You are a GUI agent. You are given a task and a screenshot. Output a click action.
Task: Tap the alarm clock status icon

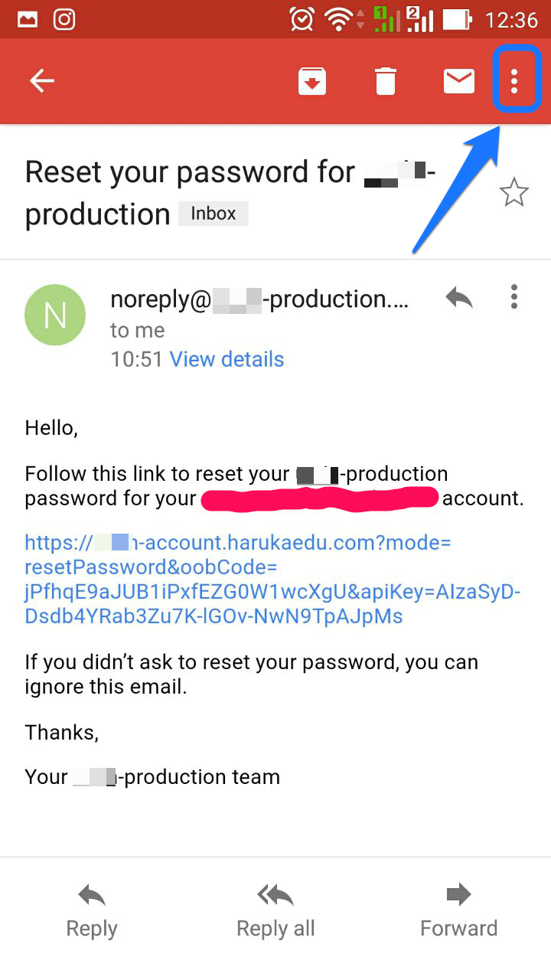(x=302, y=19)
